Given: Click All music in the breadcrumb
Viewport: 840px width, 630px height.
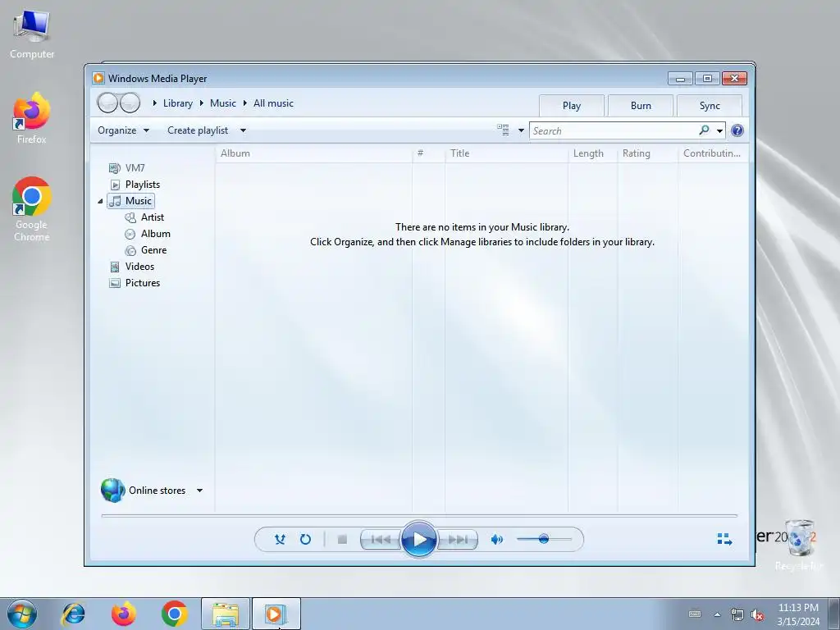Looking at the screenshot, I should (273, 103).
